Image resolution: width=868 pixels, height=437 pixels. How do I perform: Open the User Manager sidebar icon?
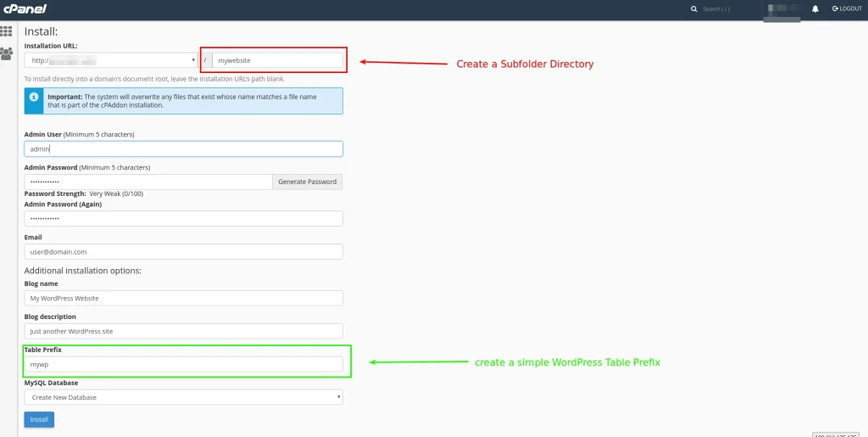click(x=7, y=53)
